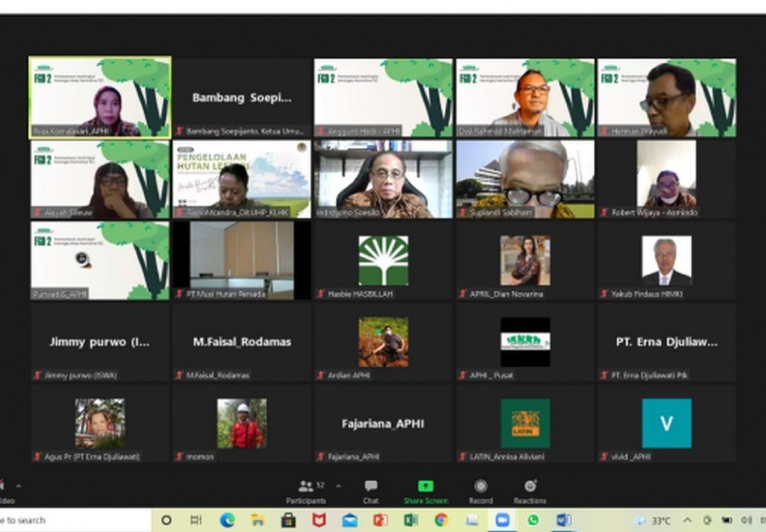Select the Bambang Soepijanto name tile
Image resolution: width=766 pixels, height=532 pixels.
[242, 97]
